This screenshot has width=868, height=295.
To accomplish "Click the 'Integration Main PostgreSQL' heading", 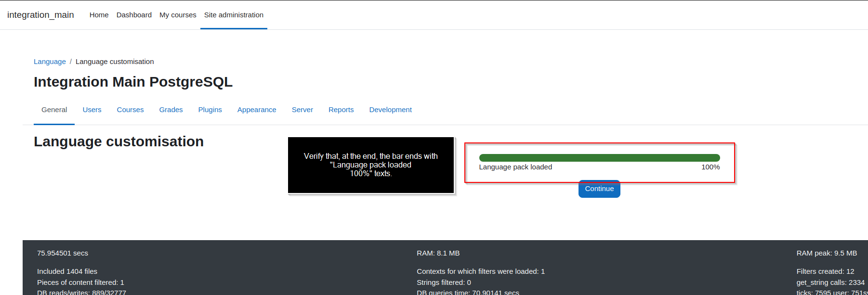I will click(x=133, y=82).
